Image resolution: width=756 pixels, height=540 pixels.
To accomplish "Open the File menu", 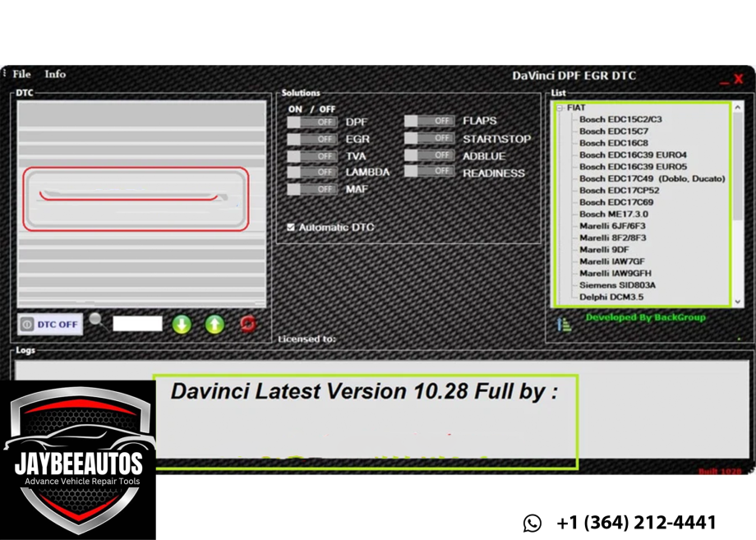I will tap(22, 74).
